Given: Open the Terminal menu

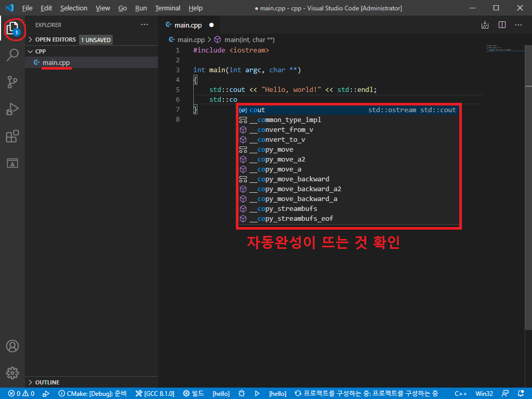Looking at the screenshot, I should 168,8.
